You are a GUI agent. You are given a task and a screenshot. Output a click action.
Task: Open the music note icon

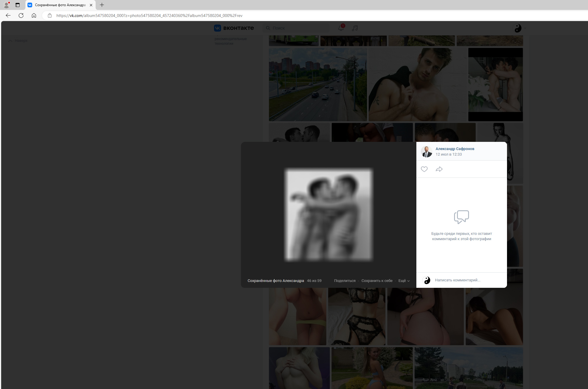click(355, 28)
